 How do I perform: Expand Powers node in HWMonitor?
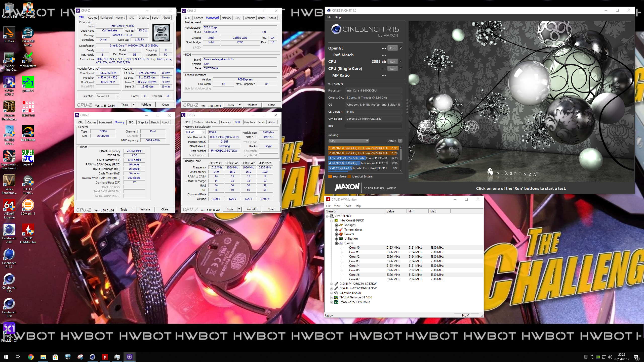click(336, 234)
